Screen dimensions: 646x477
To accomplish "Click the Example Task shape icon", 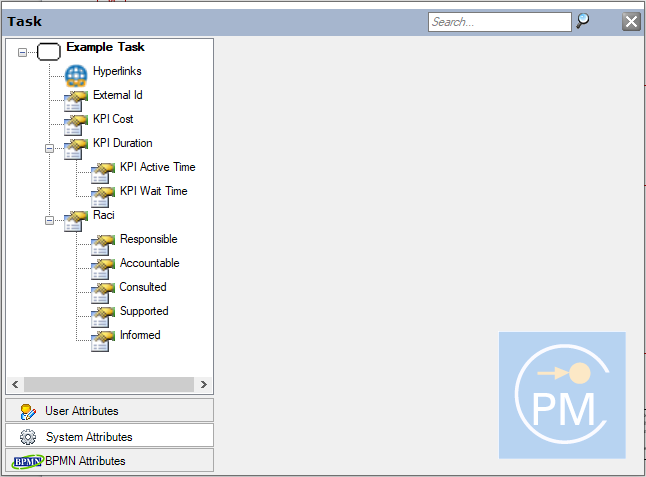I will coord(49,52).
